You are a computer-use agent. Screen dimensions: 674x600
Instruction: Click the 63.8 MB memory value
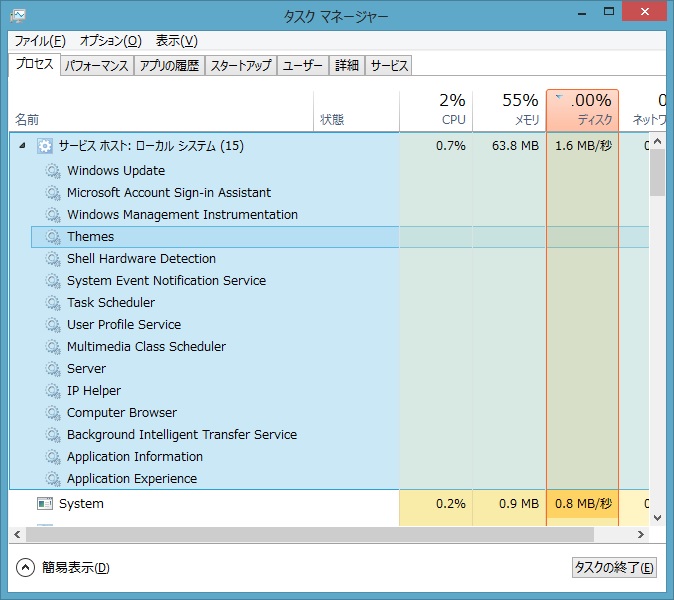[515, 146]
